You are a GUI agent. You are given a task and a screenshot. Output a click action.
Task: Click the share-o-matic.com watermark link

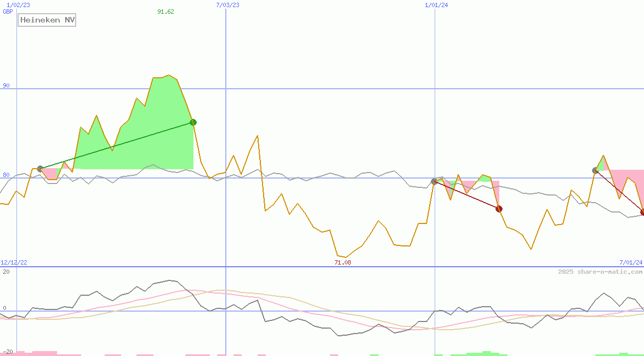tap(600, 272)
